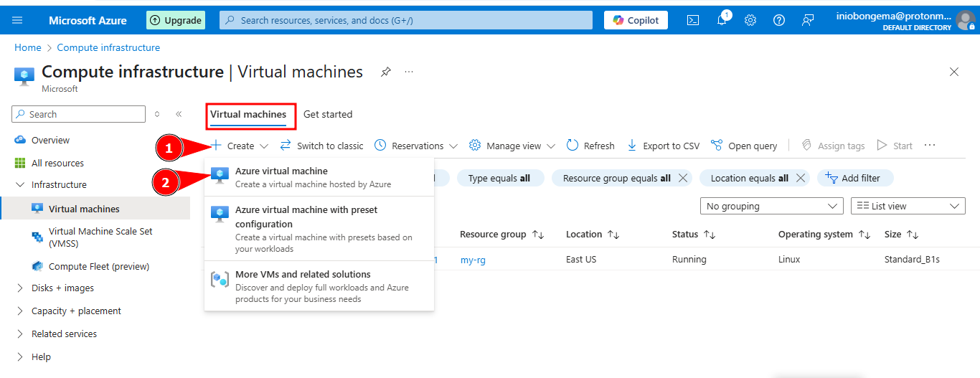Expand Related services section
Viewport: 980px width, 378px height.
tap(19, 334)
